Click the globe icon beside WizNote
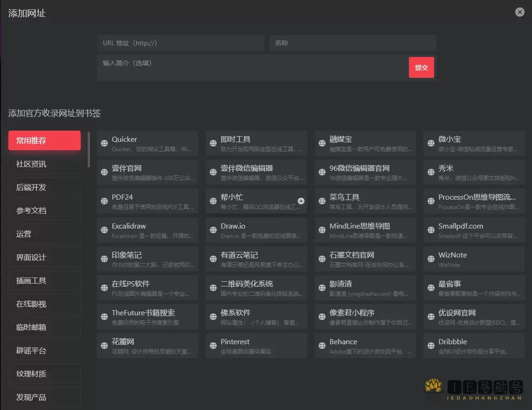This screenshot has width=532, height=410. [x=431, y=258]
